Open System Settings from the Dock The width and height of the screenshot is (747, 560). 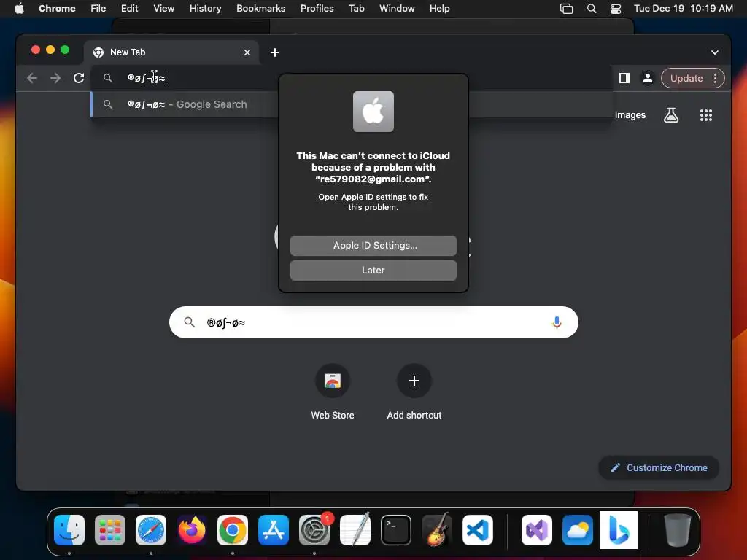coord(314,530)
